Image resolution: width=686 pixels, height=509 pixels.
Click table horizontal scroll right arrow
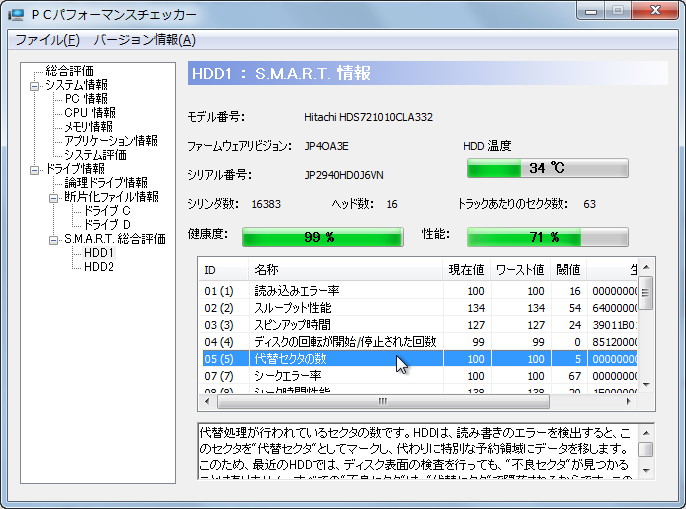[x=629, y=401]
